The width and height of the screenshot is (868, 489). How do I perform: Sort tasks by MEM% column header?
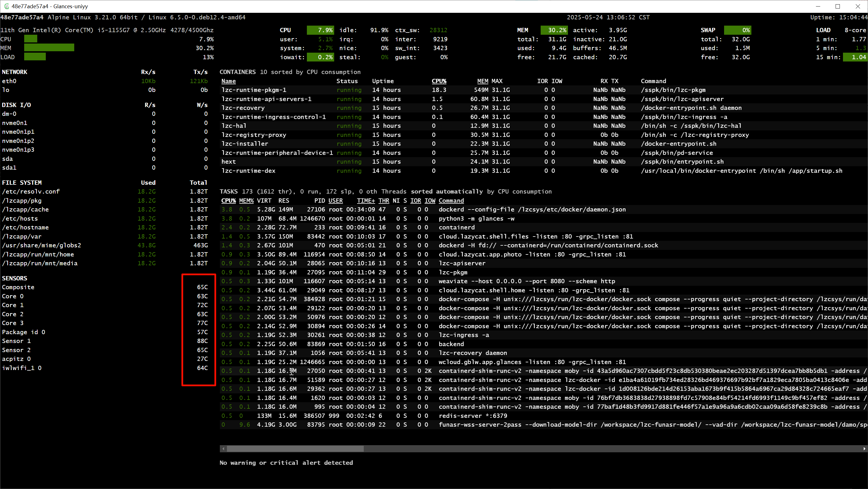246,201
